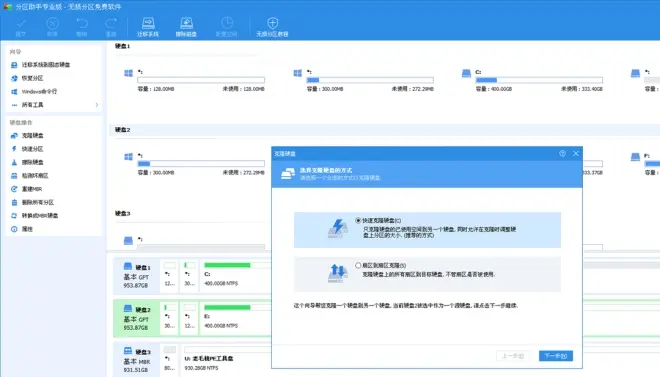Image resolution: width=660 pixels, height=377 pixels.
Task: Click 硬盘2 heading in upper partition panel
Action: [x=122, y=130]
